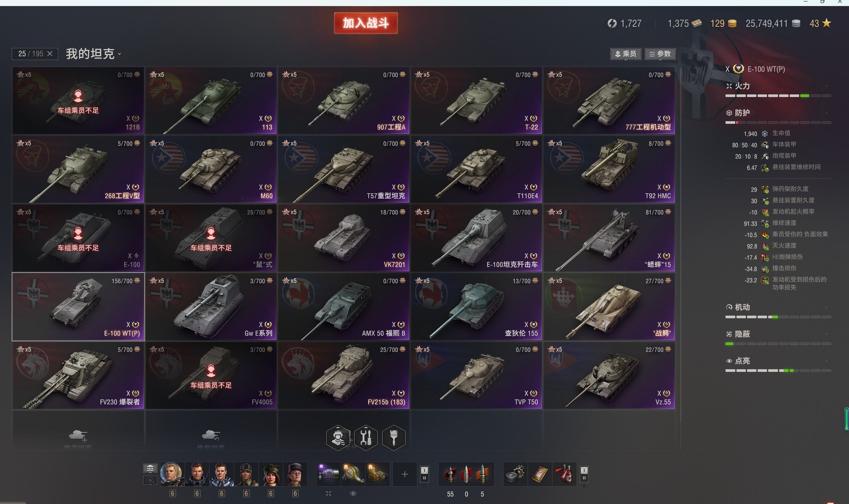The width and height of the screenshot is (849, 504).
Task: Expand the 机动 mobility section
Action: tap(778, 307)
